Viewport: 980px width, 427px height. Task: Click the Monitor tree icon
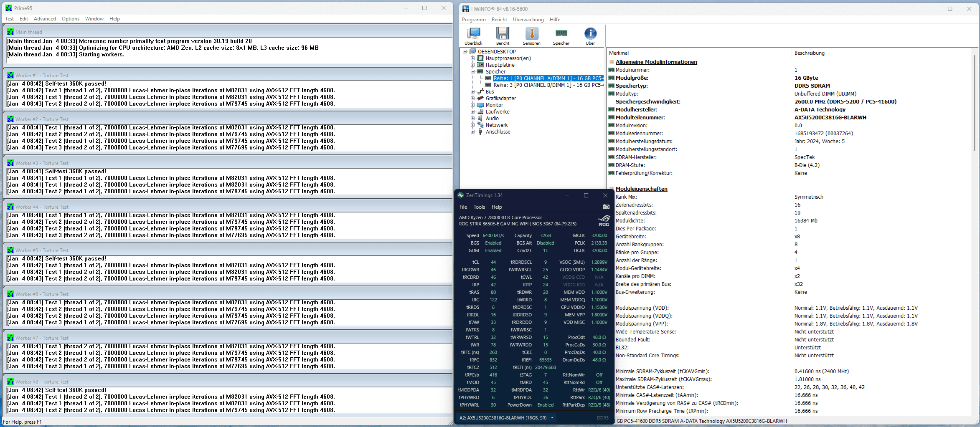(x=480, y=105)
